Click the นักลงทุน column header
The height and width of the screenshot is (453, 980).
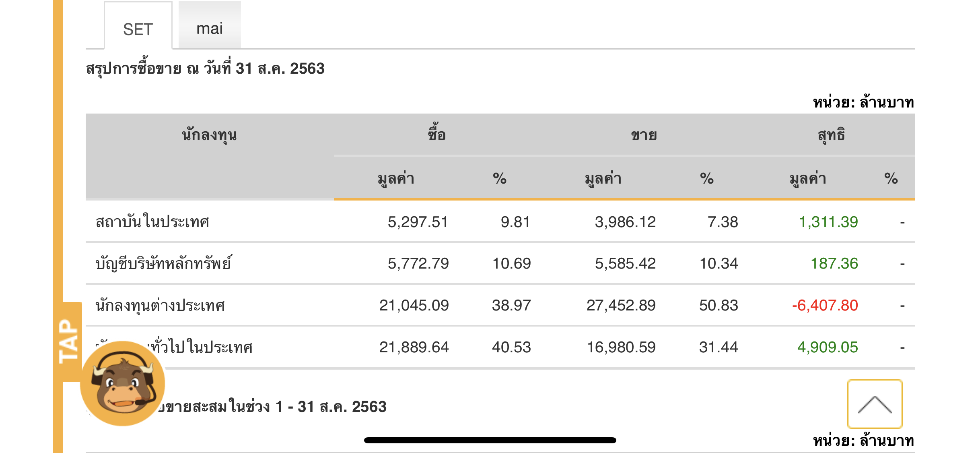(x=209, y=135)
